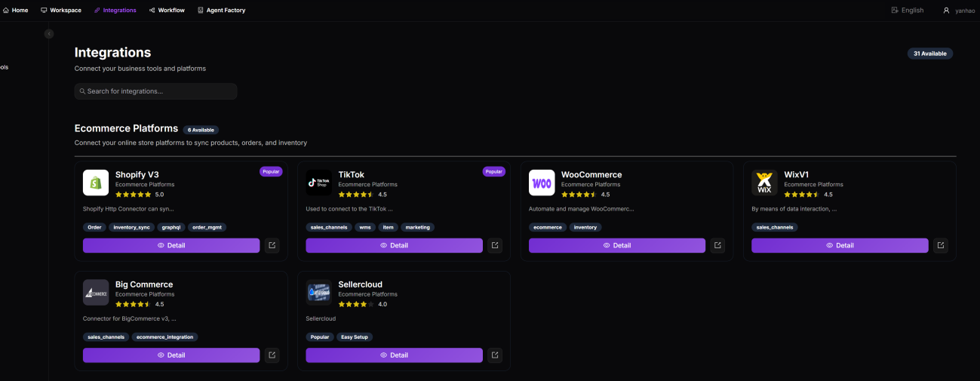Open WooCommerce external link icon
Screen dimensions: 980x381
(x=717, y=245)
